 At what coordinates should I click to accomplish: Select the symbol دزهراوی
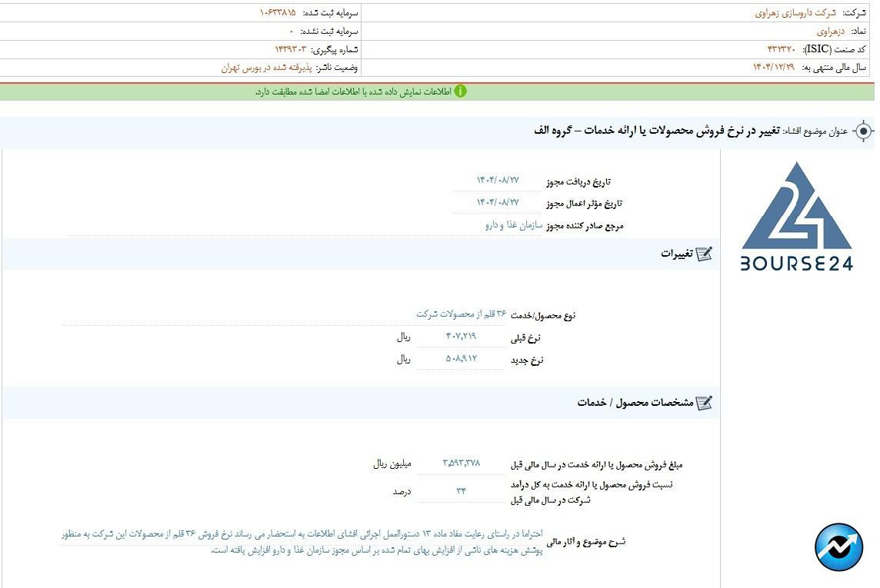[831, 32]
